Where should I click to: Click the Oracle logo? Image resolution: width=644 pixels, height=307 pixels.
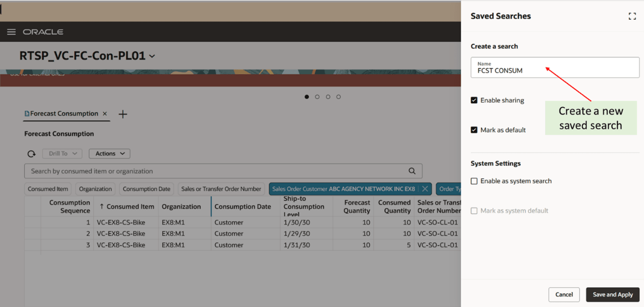click(43, 32)
